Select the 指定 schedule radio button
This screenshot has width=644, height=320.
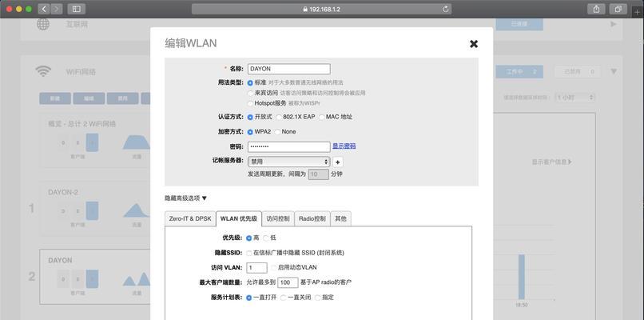(x=317, y=298)
